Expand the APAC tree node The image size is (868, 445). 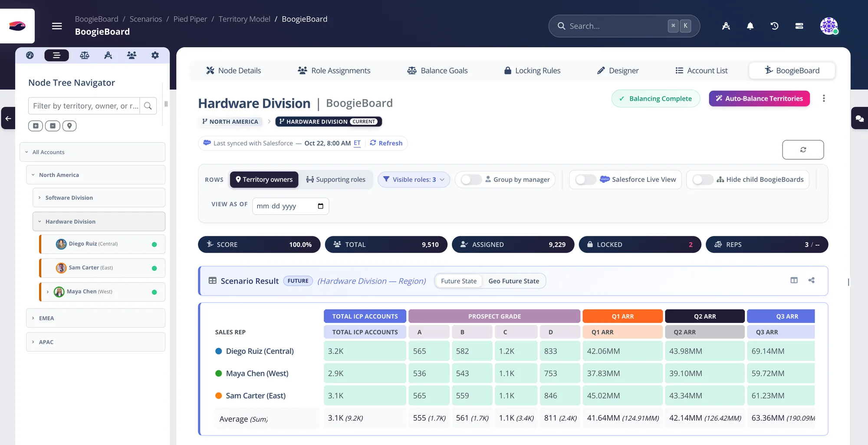pyautogui.click(x=33, y=342)
